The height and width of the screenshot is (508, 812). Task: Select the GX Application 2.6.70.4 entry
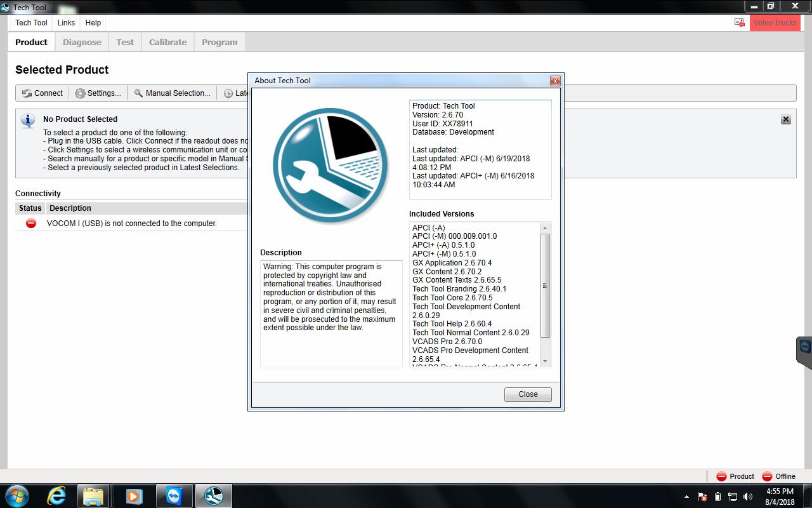[452, 263]
